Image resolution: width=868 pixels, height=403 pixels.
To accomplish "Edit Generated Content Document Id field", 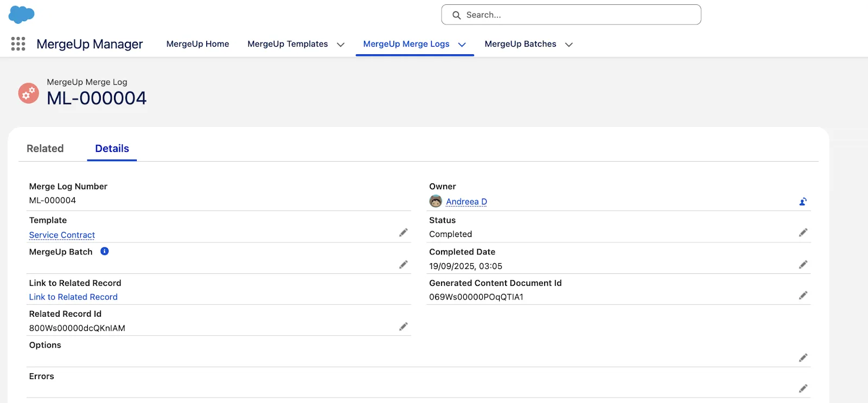I will point(803,296).
